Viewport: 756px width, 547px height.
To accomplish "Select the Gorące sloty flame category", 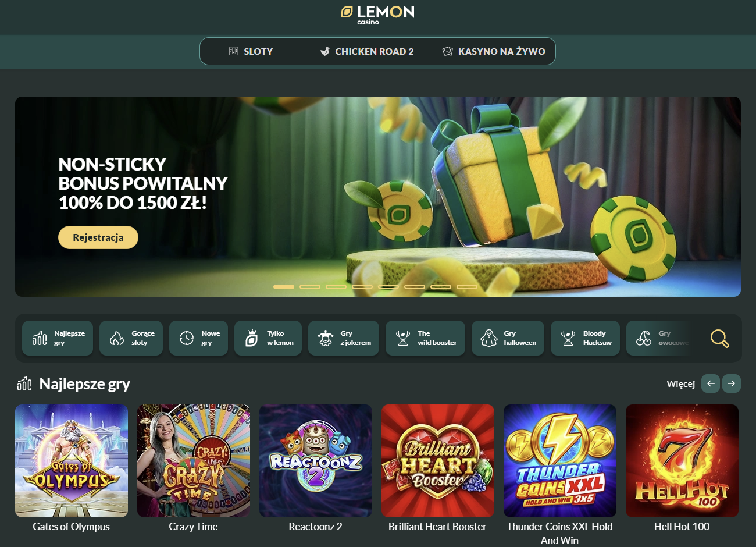I will pyautogui.click(x=131, y=338).
